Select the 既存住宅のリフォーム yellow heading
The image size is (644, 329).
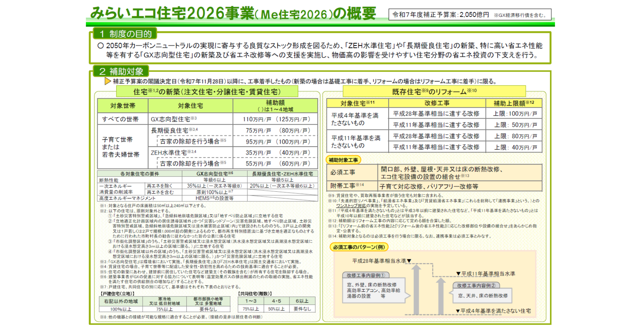coord(434,92)
